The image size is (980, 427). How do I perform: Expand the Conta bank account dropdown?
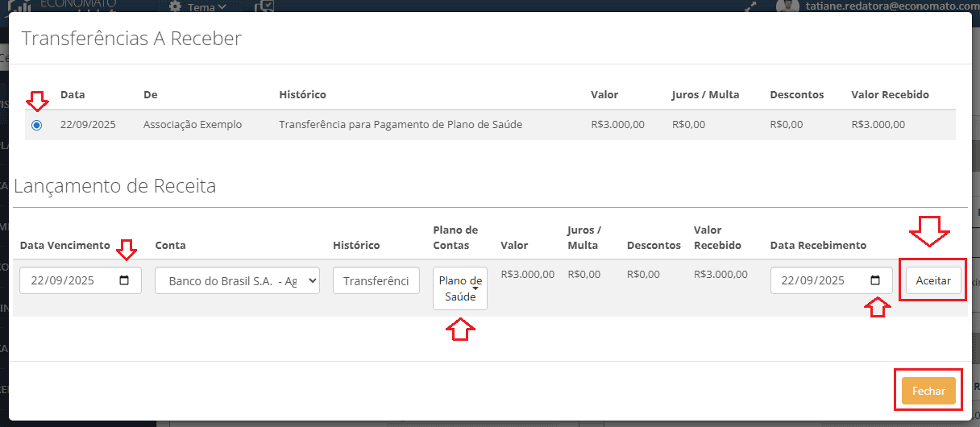point(237,280)
